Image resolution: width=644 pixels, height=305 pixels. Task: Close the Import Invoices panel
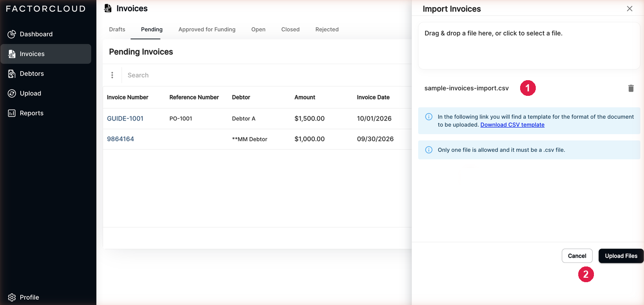(x=630, y=9)
